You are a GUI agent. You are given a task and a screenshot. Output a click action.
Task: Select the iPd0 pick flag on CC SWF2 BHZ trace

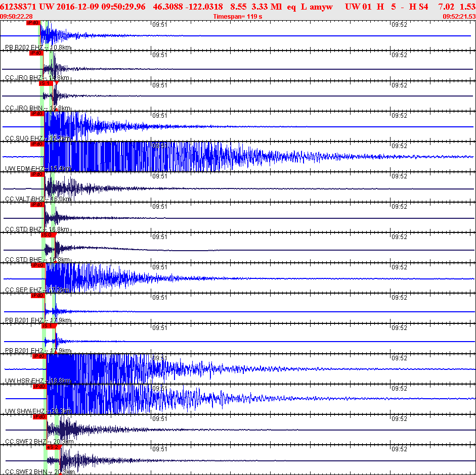pos(40,417)
